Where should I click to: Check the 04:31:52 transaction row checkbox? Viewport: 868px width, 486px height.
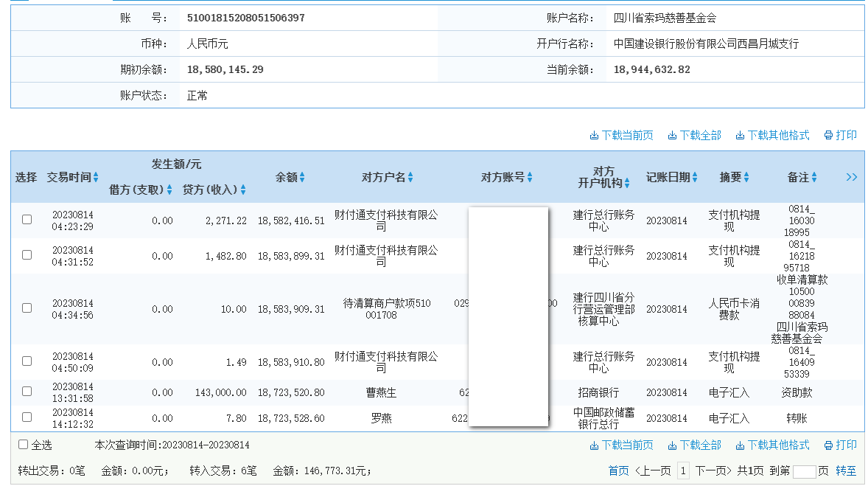[x=27, y=255]
